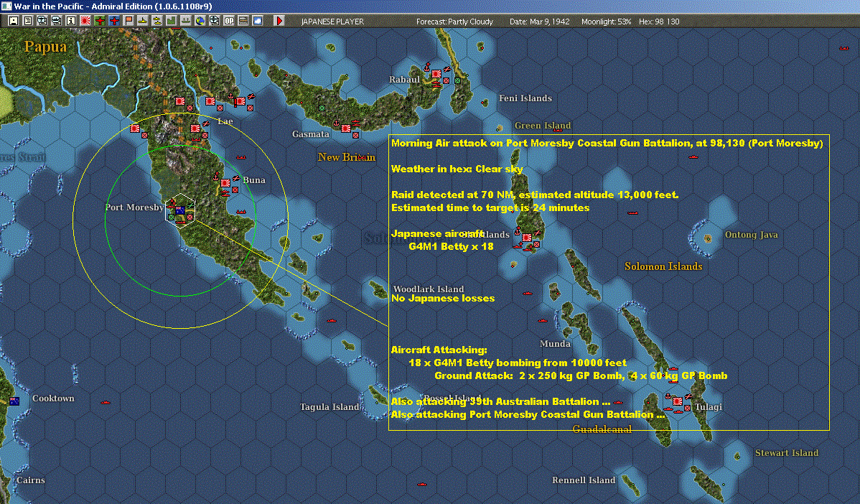The width and height of the screenshot is (860, 504).
Task: Click 'Also attacking 39th Australian Battalion' line
Action: (501, 402)
